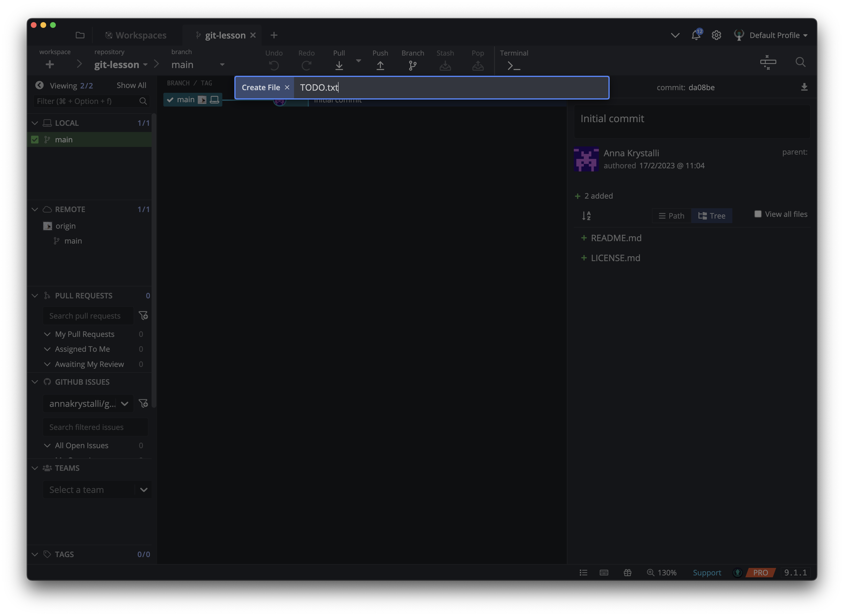This screenshot has width=844, height=616.
Task: Click the TODO.txt file name field
Action: 451,87
